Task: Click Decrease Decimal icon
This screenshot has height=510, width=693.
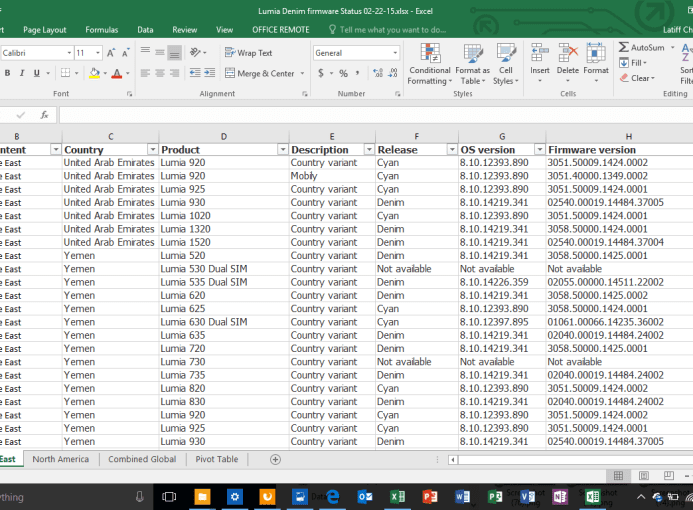Action: point(393,73)
